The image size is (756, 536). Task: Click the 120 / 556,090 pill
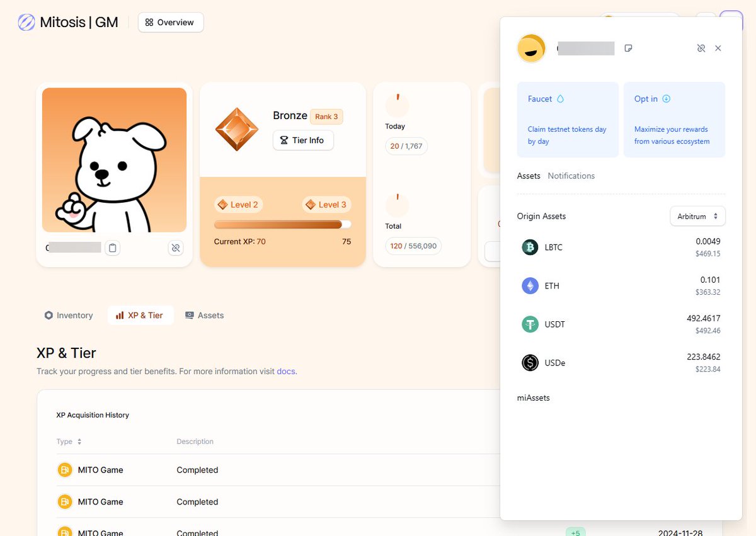click(413, 246)
